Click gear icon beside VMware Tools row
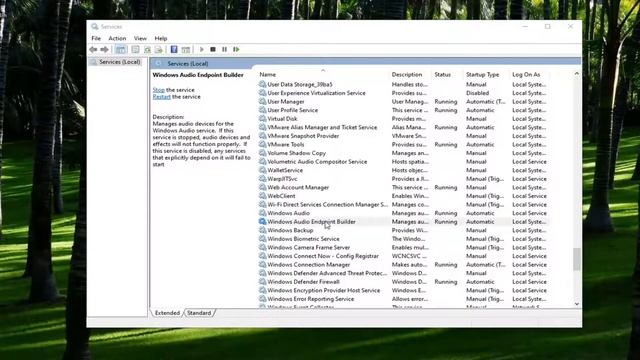 point(262,144)
